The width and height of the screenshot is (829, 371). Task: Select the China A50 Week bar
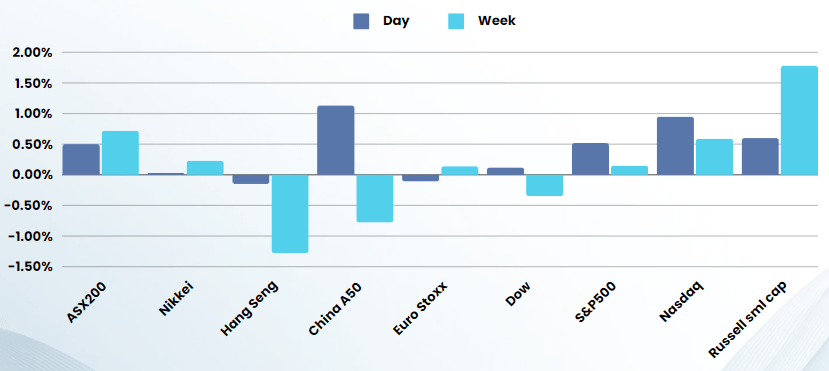[375, 198]
